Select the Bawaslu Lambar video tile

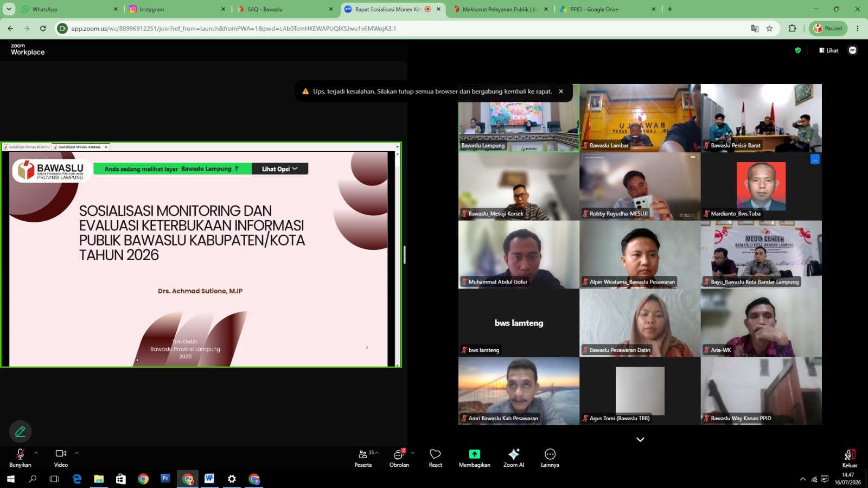(640, 118)
